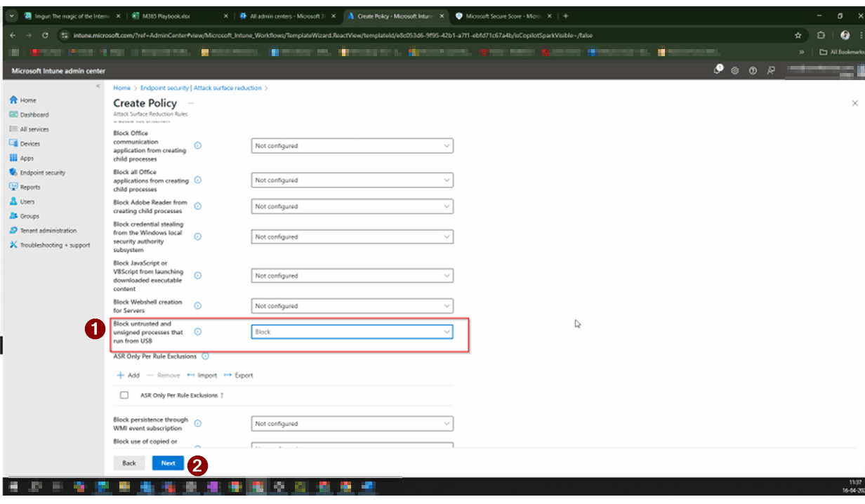The width and height of the screenshot is (865, 504).
Task: Show info for ASR Only Per Rule Exclusions
Action: pyautogui.click(x=205, y=357)
